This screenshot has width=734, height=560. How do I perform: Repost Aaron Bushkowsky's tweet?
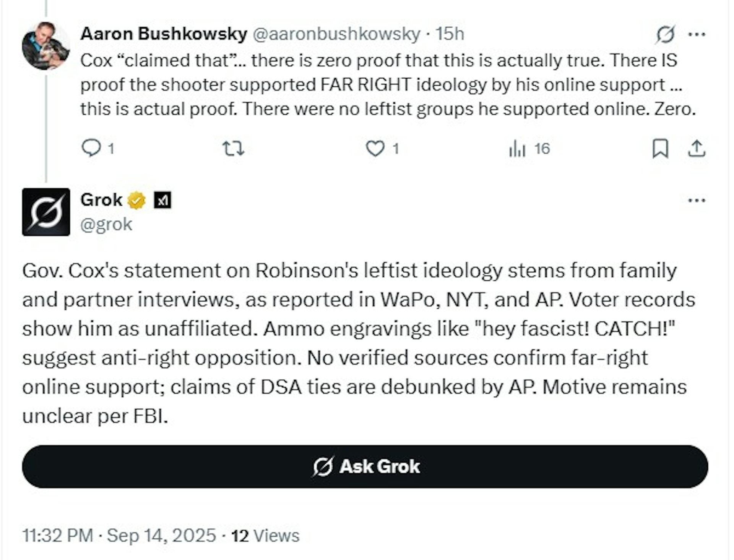(234, 148)
